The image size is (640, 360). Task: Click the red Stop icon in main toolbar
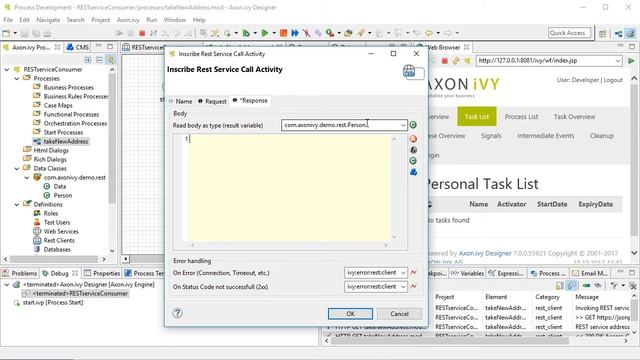point(142,33)
